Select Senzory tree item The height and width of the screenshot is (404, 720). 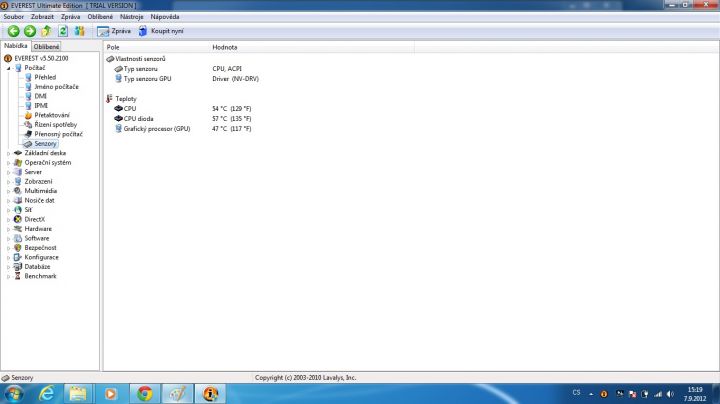click(x=45, y=144)
